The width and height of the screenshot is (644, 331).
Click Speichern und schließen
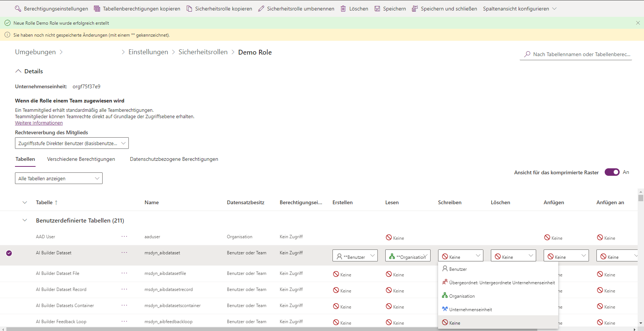point(444,9)
